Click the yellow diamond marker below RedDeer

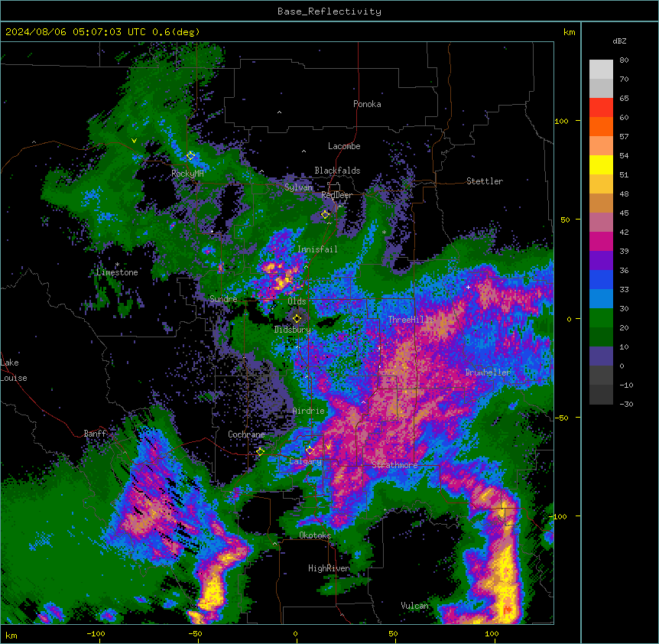click(325, 215)
